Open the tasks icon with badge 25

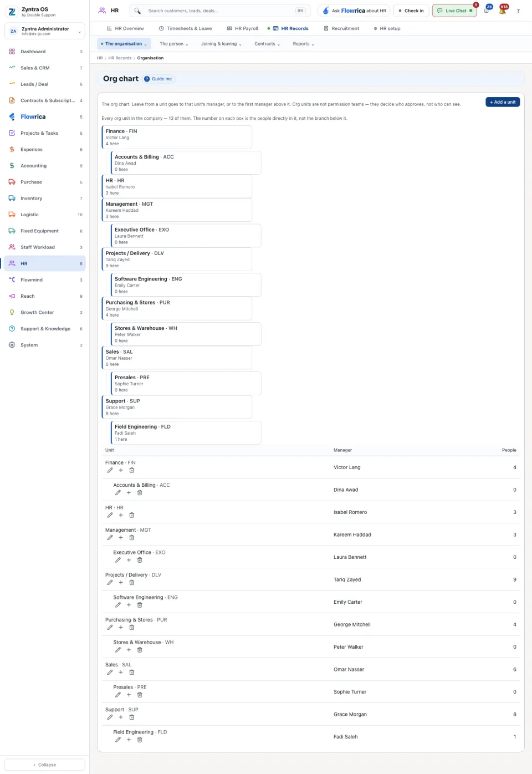[x=487, y=11]
